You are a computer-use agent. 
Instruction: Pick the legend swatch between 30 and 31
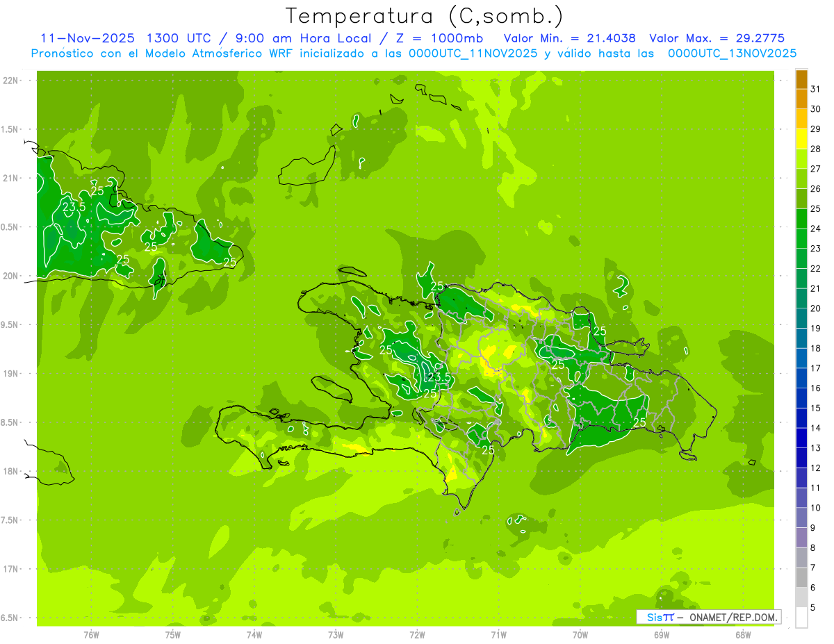click(801, 99)
